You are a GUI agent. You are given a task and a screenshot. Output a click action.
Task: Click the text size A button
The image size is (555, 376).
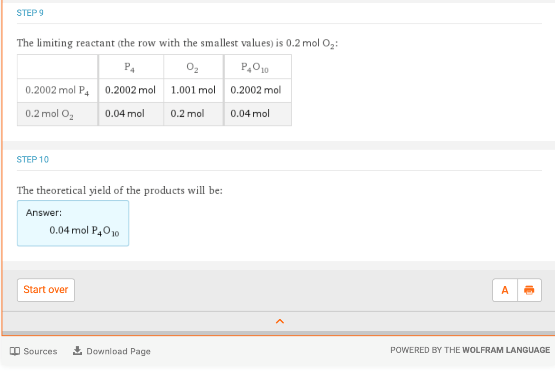pyautogui.click(x=505, y=290)
